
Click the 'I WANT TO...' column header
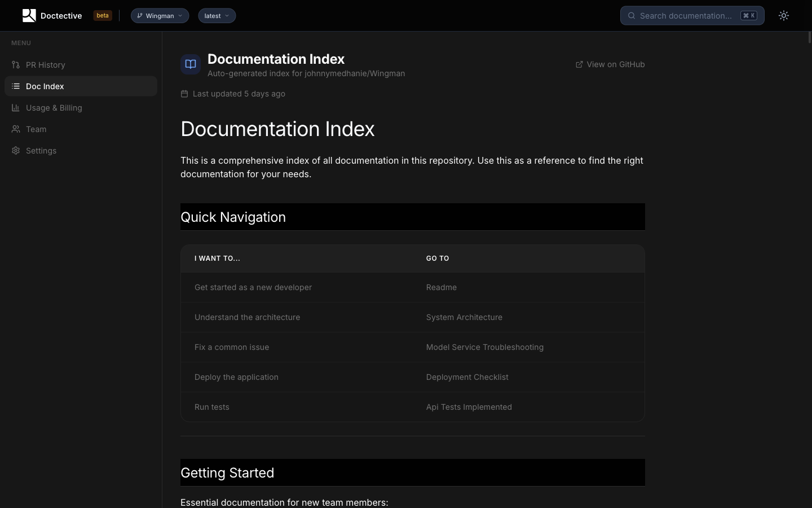pos(217,259)
